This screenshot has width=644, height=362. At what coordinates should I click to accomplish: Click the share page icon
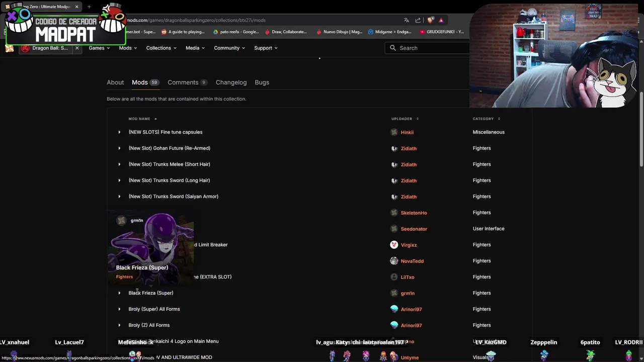coord(418,20)
